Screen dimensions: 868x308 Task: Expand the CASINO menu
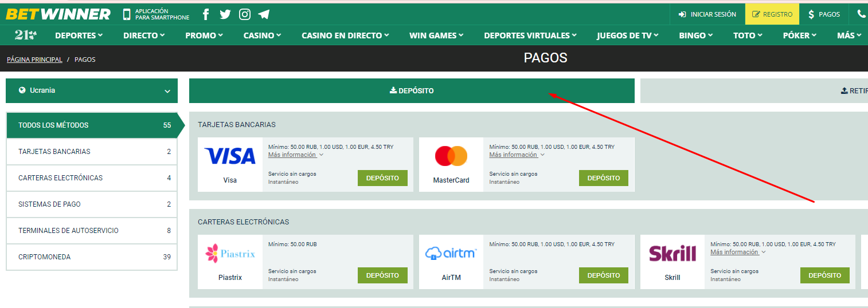point(262,35)
